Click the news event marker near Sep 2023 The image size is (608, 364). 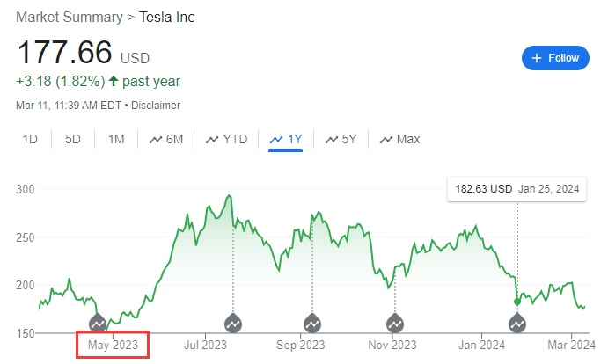coord(311,323)
